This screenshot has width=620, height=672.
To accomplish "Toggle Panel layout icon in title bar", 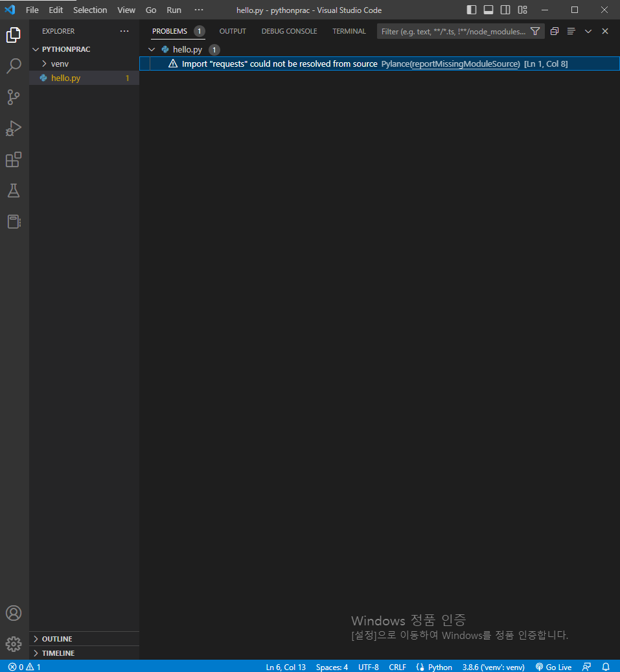I will (488, 10).
